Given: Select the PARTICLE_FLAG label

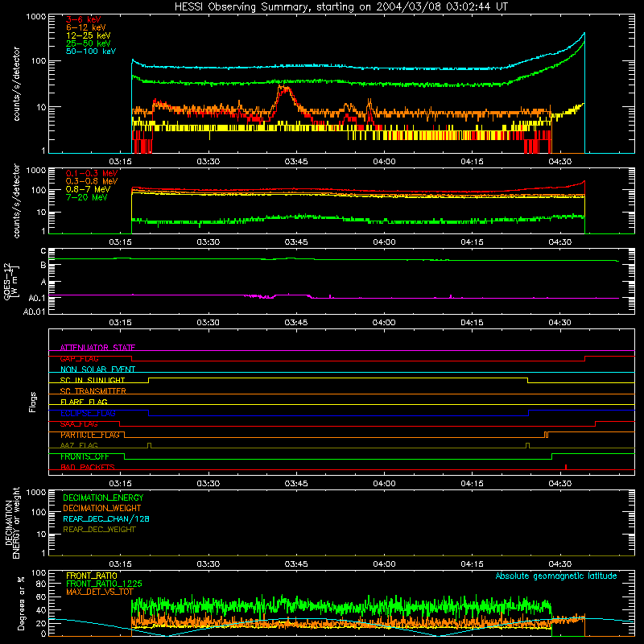Looking at the screenshot, I should pos(90,435).
